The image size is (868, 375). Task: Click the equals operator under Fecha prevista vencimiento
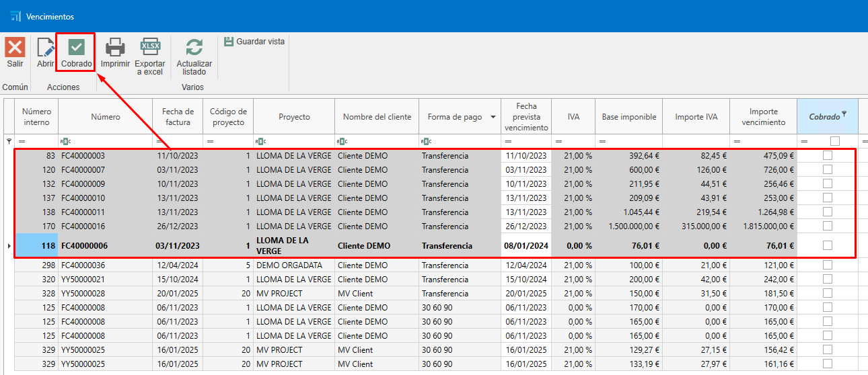(x=508, y=141)
